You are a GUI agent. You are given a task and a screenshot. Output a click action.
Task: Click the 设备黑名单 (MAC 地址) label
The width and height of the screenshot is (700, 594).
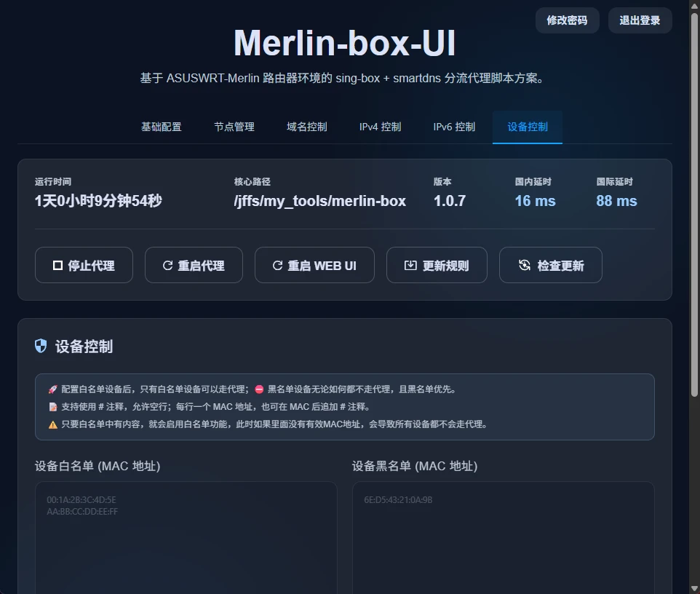click(415, 467)
